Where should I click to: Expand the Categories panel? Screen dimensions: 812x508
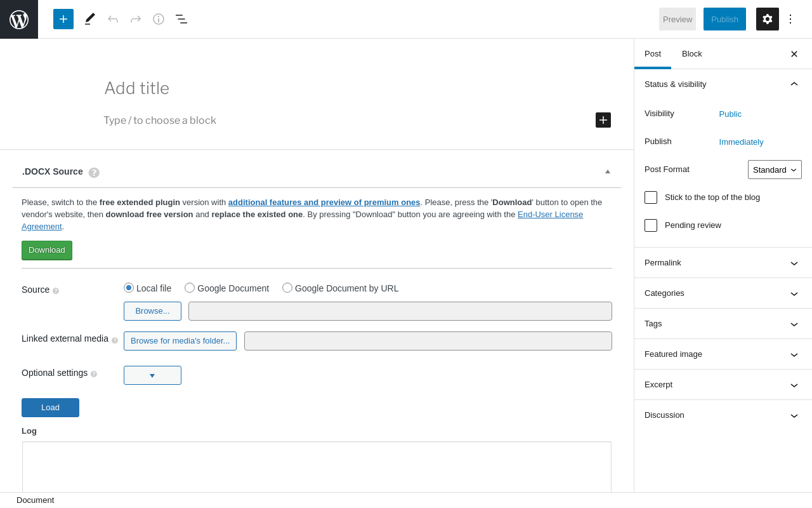point(723,293)
